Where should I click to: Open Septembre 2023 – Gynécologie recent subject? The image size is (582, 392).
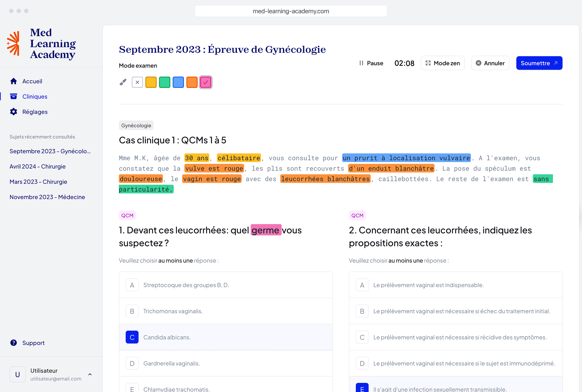pos(50,151)
